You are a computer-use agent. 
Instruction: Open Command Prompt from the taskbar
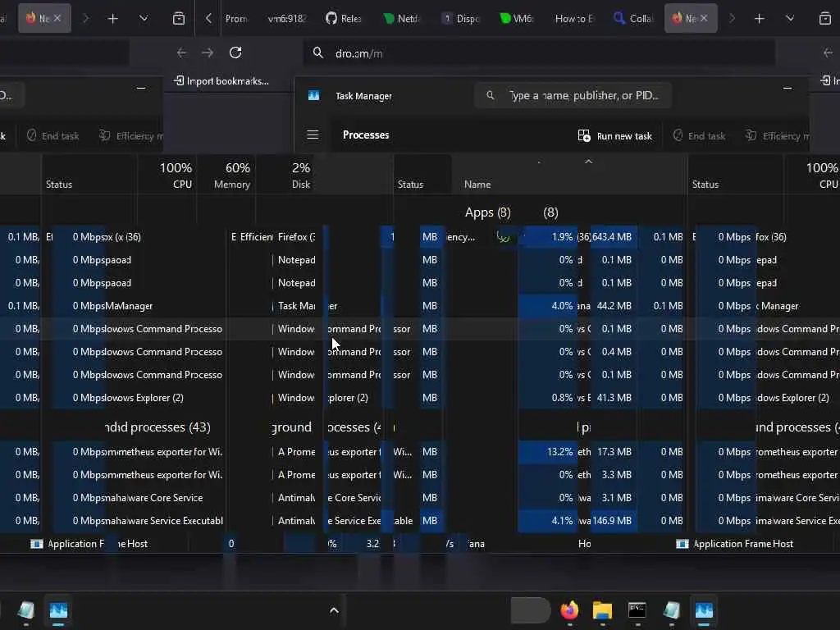[x=637, y=610]
